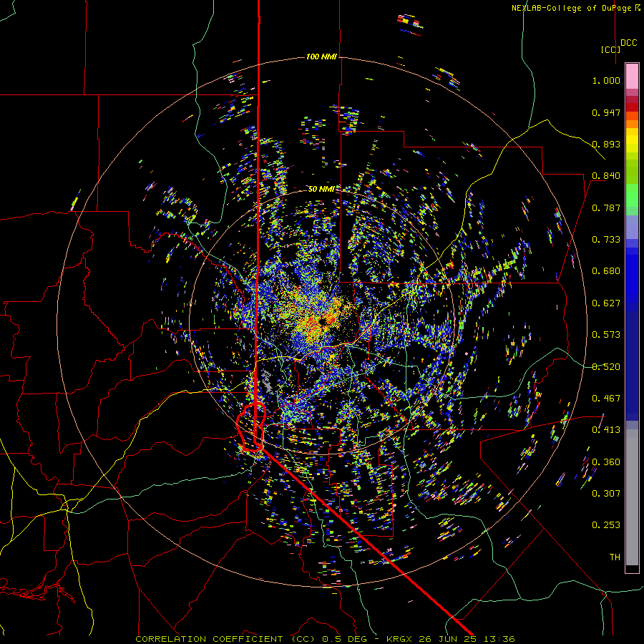Click the 0.520 scale value
Image resolution: width=644 pixels, height=644 pixels.
click(x=606, y=367)
